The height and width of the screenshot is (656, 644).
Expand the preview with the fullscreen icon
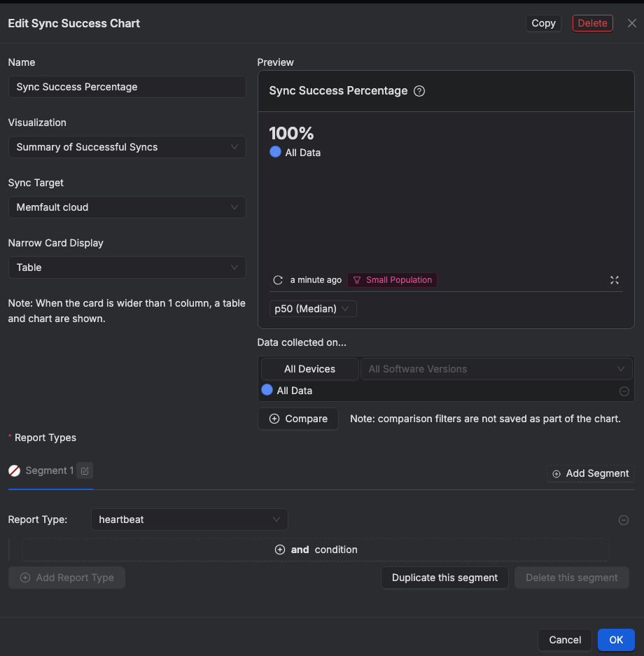coord(615,280)
